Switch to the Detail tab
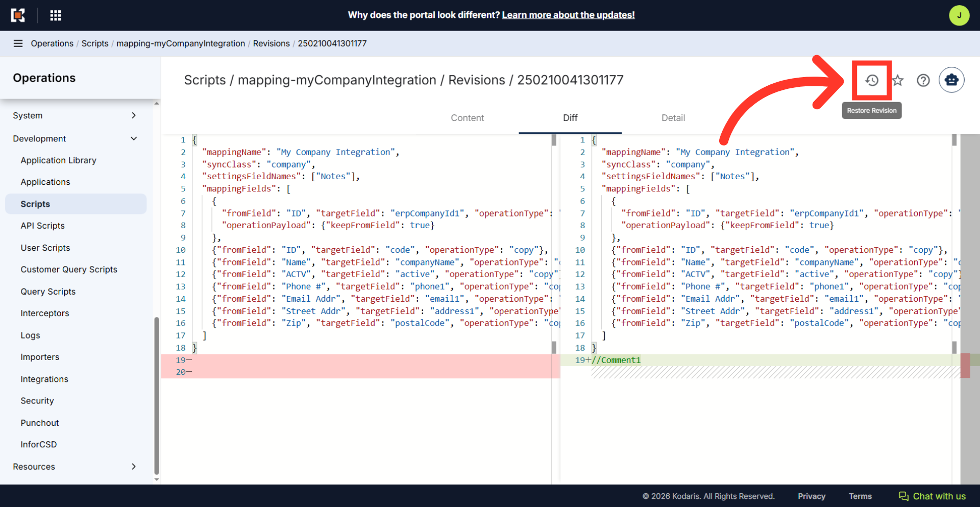Image resolution: width=980 pixels, height=507 pixels. [673, 118]
